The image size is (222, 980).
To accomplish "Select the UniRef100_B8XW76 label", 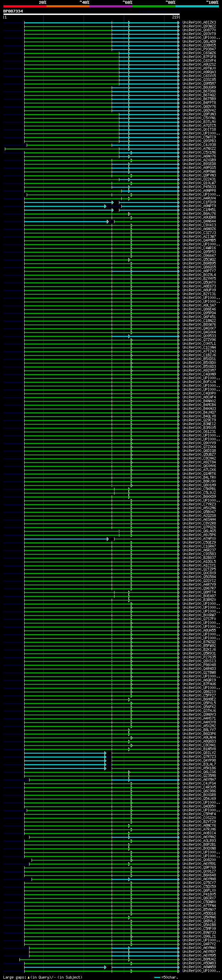I will [199, 324].
